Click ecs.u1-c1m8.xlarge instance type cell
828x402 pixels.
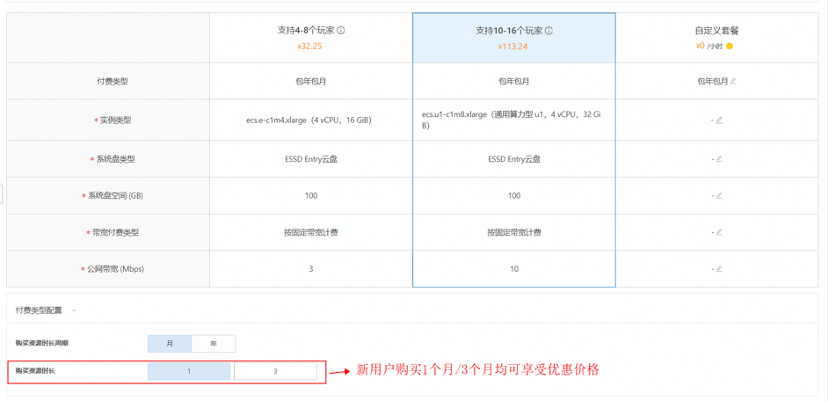pos(513,120)
